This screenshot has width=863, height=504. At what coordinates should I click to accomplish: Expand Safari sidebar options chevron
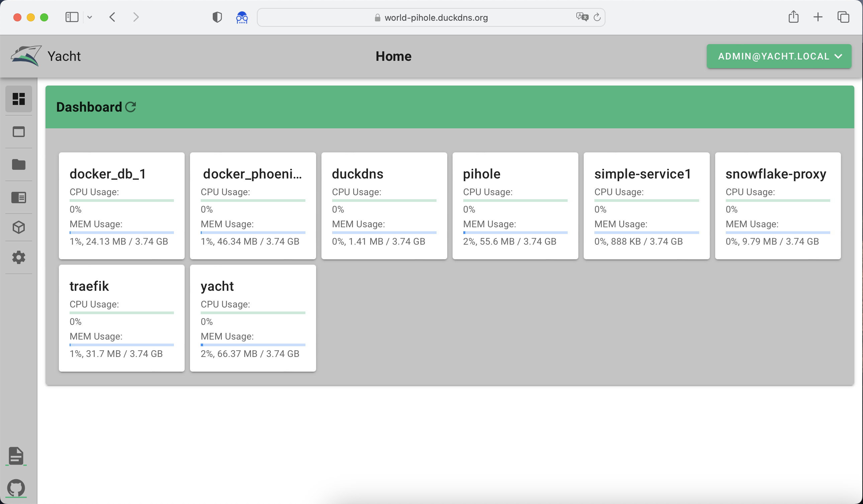[90, 17]
